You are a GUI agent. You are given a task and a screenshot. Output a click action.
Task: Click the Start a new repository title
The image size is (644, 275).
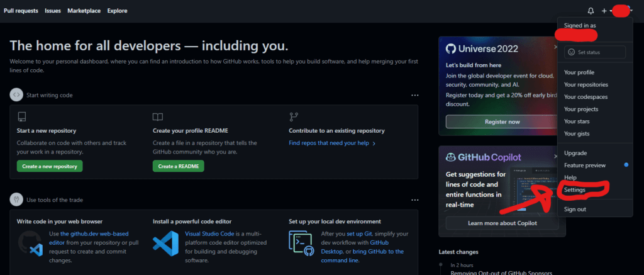47,131
